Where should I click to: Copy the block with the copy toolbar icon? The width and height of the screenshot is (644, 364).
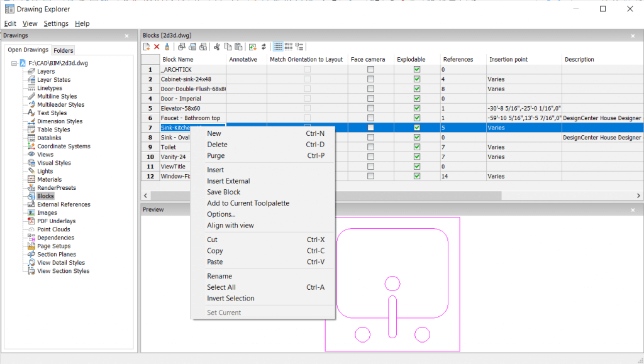pos(228,47)
